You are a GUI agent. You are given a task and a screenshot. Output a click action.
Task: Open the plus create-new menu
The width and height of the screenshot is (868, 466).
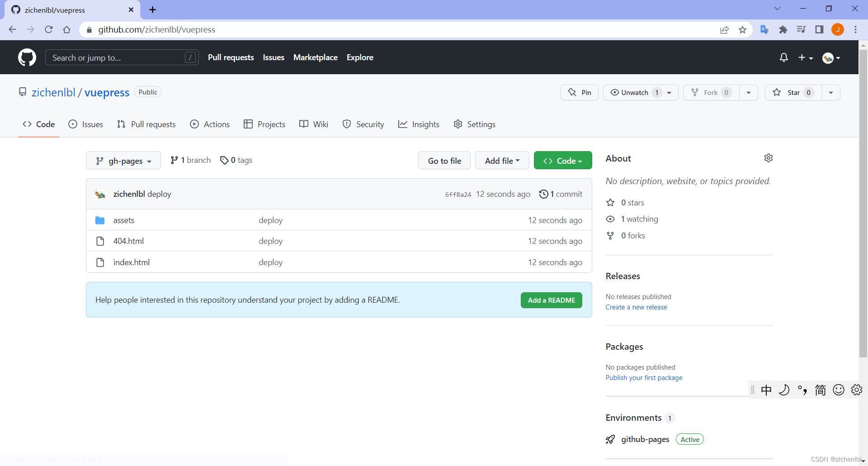tap(806, 57)
